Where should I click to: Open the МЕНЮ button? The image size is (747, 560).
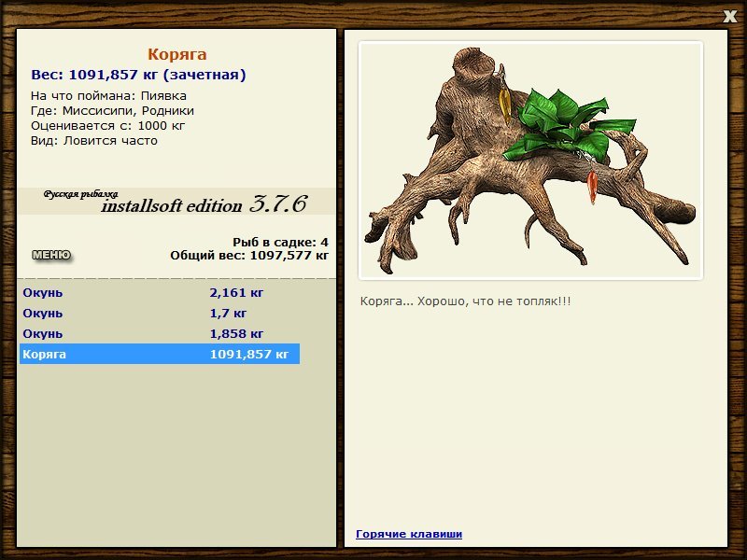[x=51, y=255]
